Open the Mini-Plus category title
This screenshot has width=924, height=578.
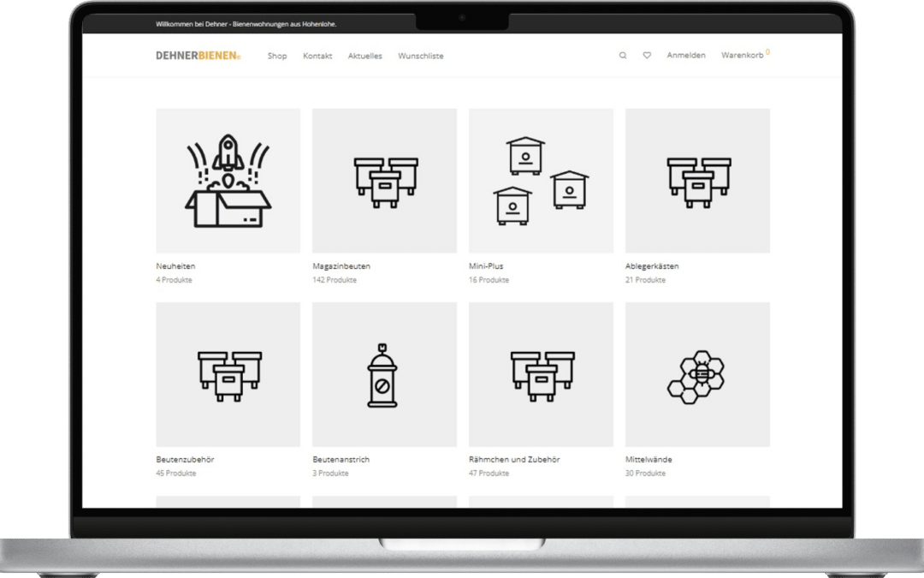[486, 266]
